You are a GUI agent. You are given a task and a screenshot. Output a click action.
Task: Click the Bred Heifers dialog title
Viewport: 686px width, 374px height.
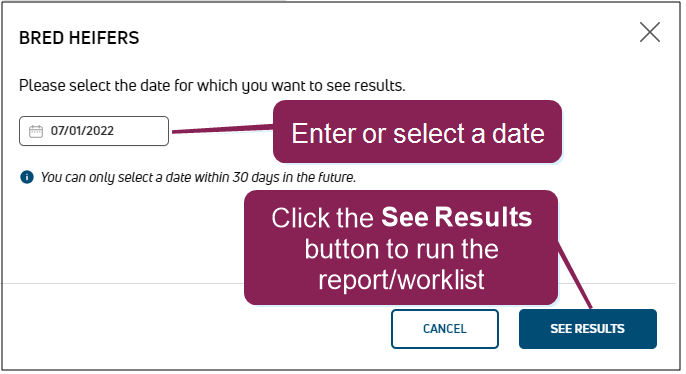click(79, 38)
